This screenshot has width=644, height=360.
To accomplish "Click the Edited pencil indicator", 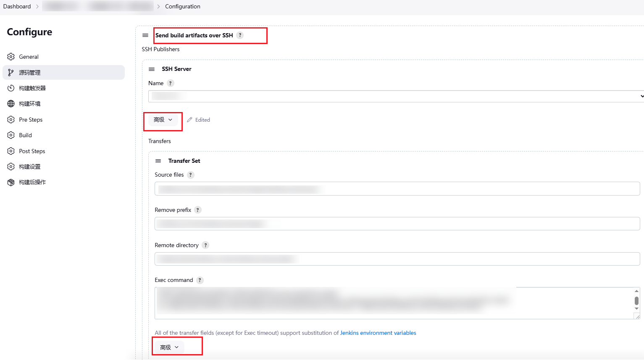I will (x=198, y=120).
